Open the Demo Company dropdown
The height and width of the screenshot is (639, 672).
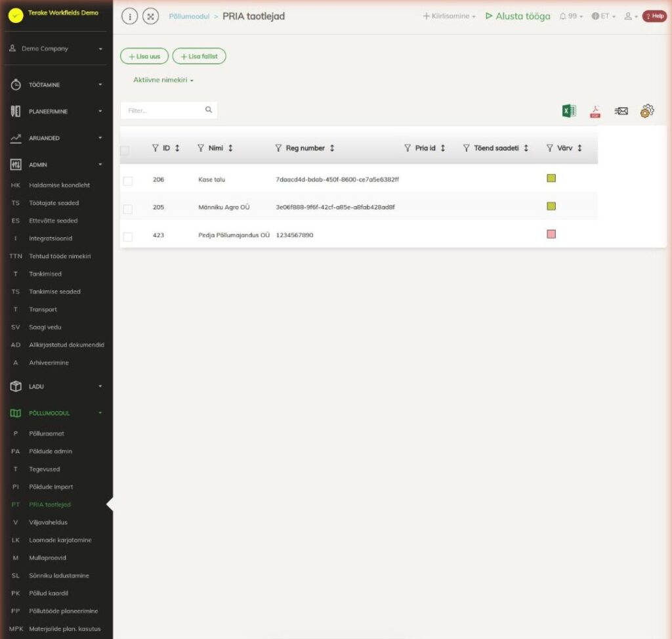pyautogui.click(x=56, y=49)
